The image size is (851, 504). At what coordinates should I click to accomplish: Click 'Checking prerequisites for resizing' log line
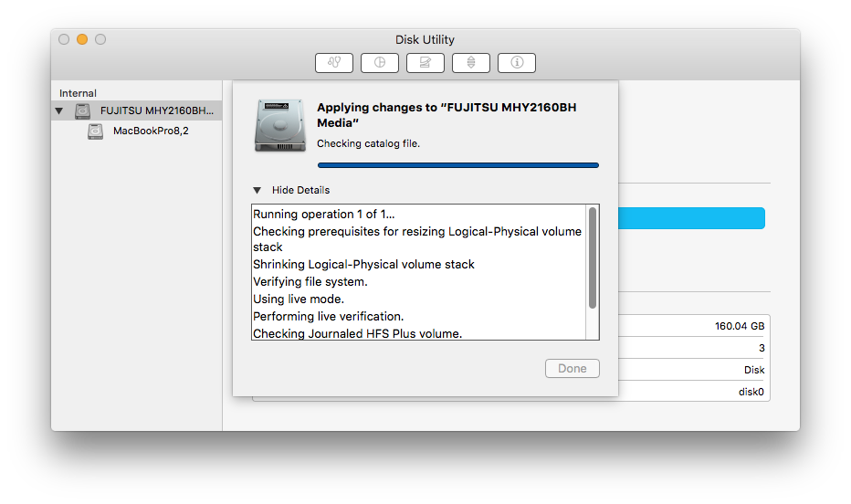coord(417,239)
